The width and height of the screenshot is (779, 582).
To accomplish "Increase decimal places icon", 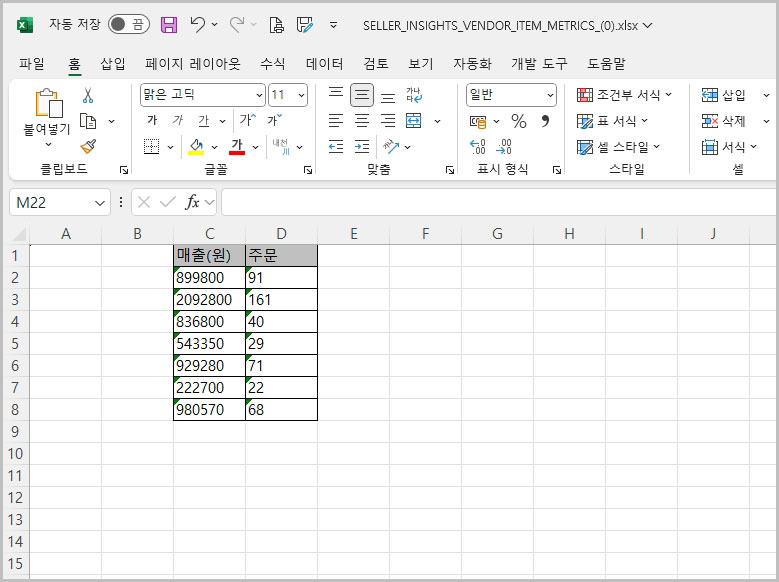I will coord(478,147).
